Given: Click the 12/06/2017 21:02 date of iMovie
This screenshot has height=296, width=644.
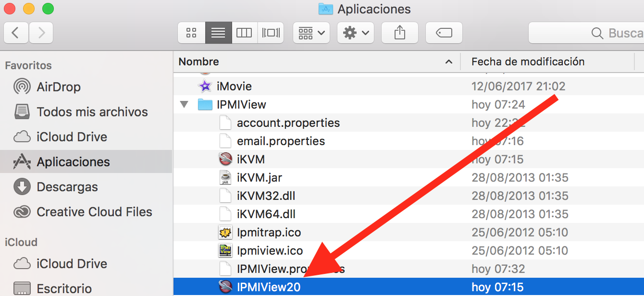Looking at the screenshot, I should (x=519, y=86).
